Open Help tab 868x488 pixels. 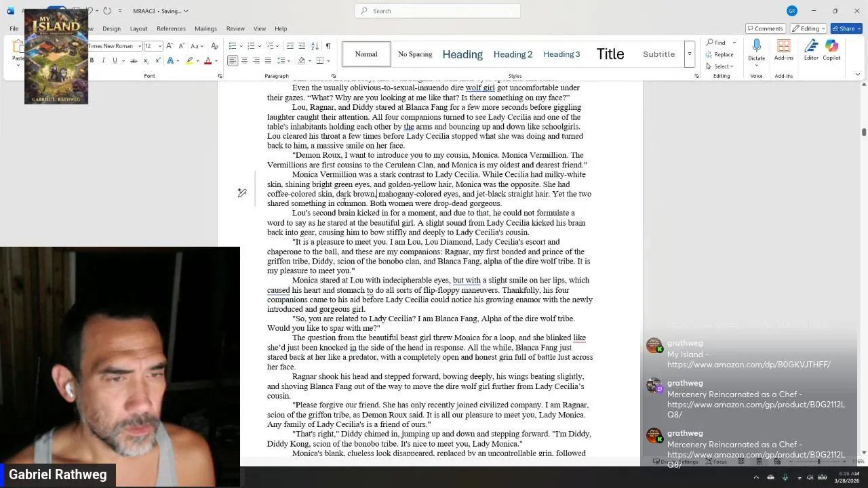[x=281, y=28]
